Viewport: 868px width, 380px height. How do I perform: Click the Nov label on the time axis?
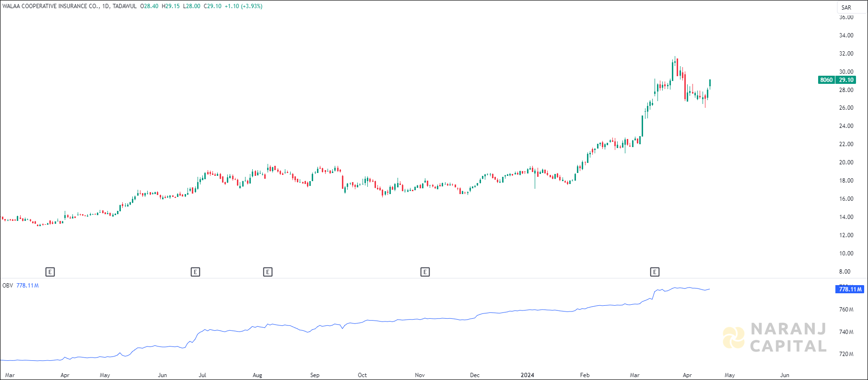(420, 375)
